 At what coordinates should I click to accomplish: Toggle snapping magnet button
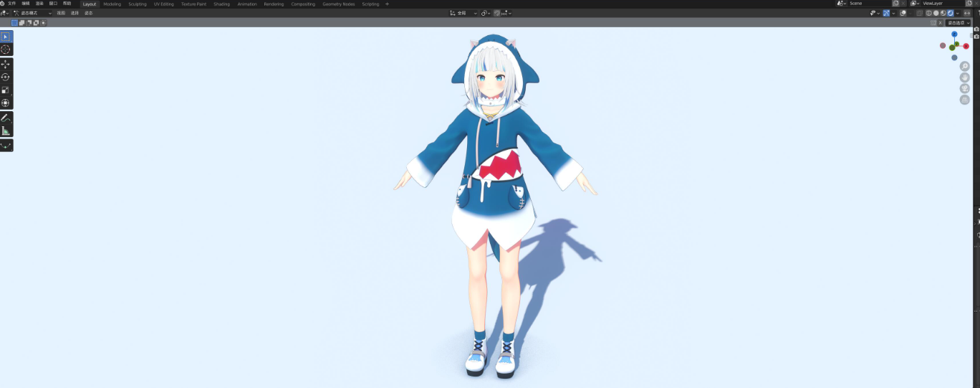497,13
